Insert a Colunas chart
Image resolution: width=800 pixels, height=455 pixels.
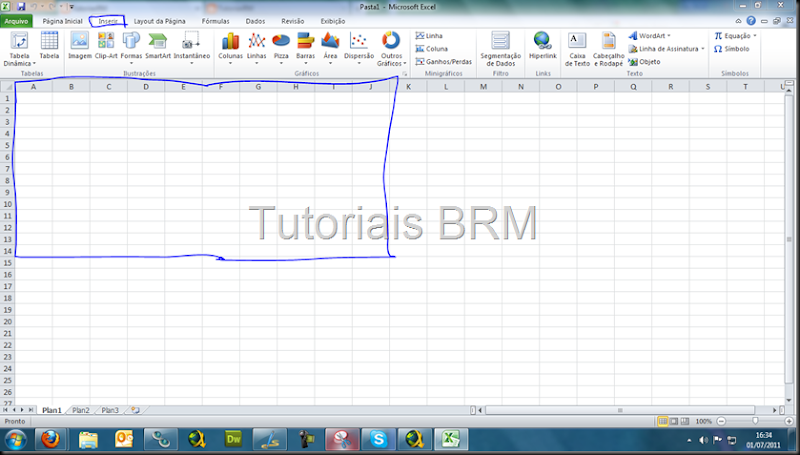pyautogui.click(x=231, y=48)
